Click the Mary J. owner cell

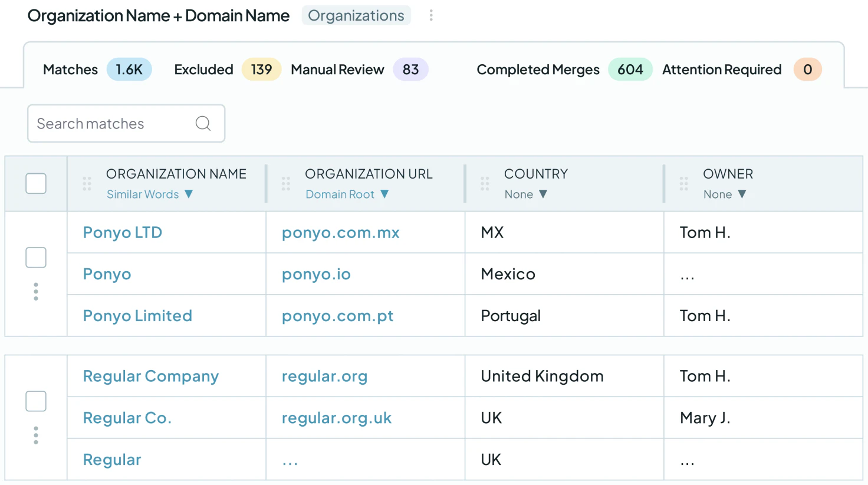pyautogui.click(x=763, y=418)
